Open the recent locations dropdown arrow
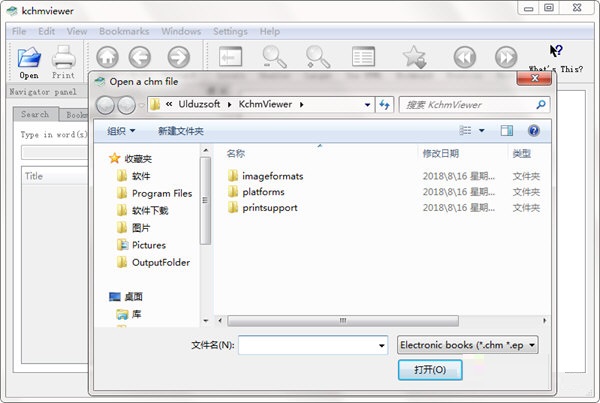The width and height of the screenshot is (600, 403). (x=141, y=105)
